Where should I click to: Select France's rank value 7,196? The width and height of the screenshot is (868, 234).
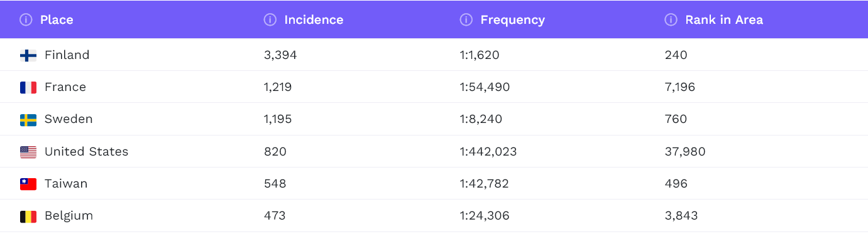[x=679, y=87]
